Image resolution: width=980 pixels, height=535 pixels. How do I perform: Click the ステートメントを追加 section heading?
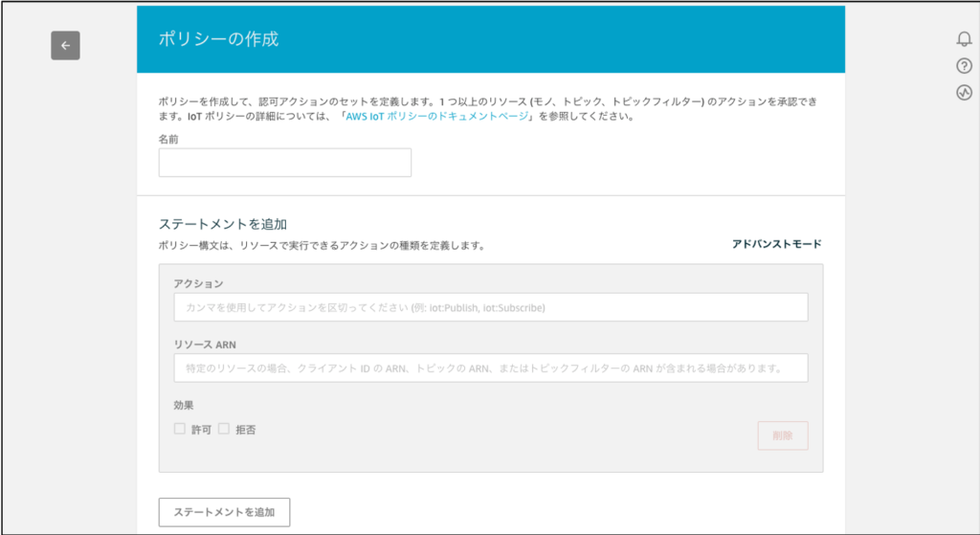(x=222, y=224)
